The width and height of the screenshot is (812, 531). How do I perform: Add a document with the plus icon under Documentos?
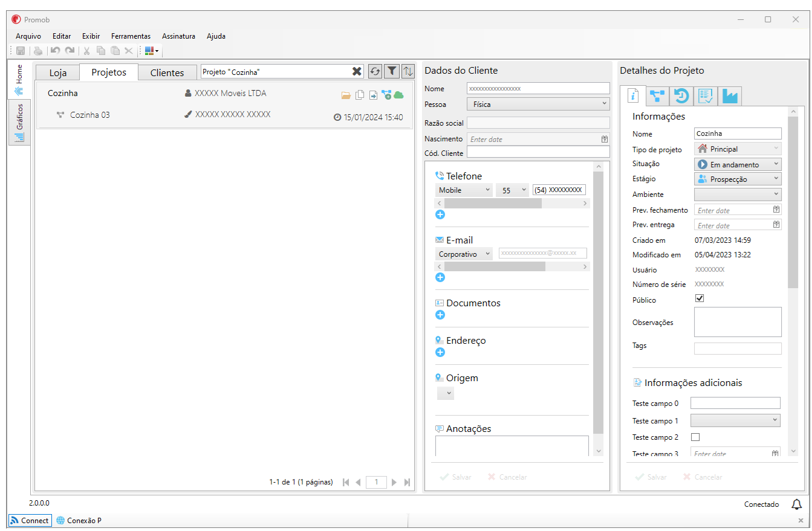pyautogui.click(x=440, y=315)
